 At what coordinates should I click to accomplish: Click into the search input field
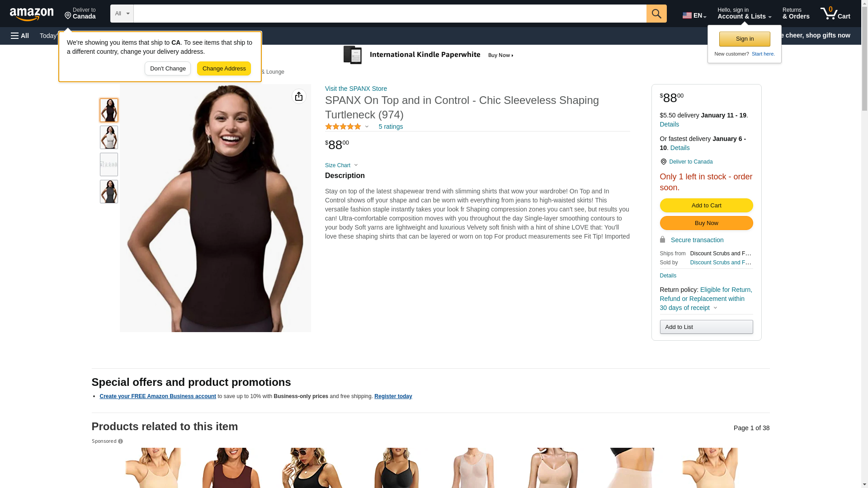click(x=390, y=14)
